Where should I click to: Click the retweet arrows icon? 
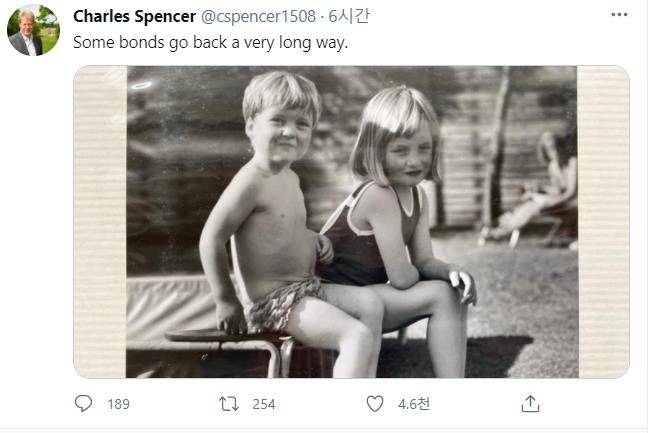point(229,404)
